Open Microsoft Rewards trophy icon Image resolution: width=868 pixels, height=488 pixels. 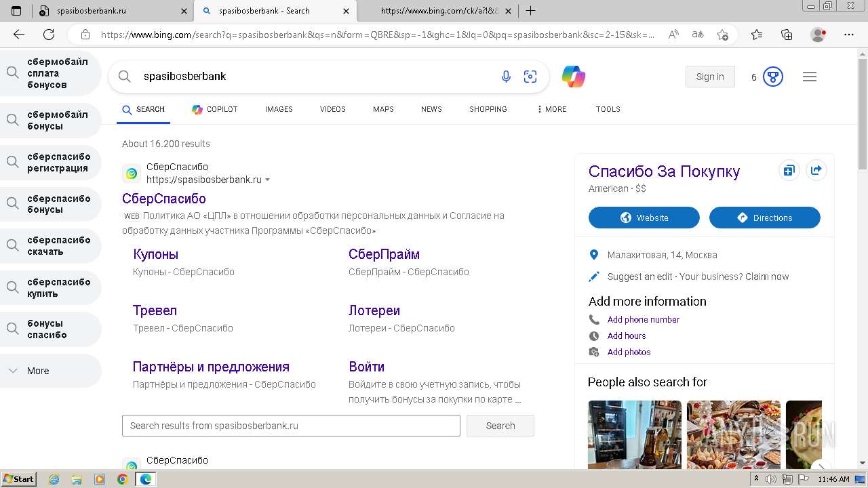[x=773, y=77]
